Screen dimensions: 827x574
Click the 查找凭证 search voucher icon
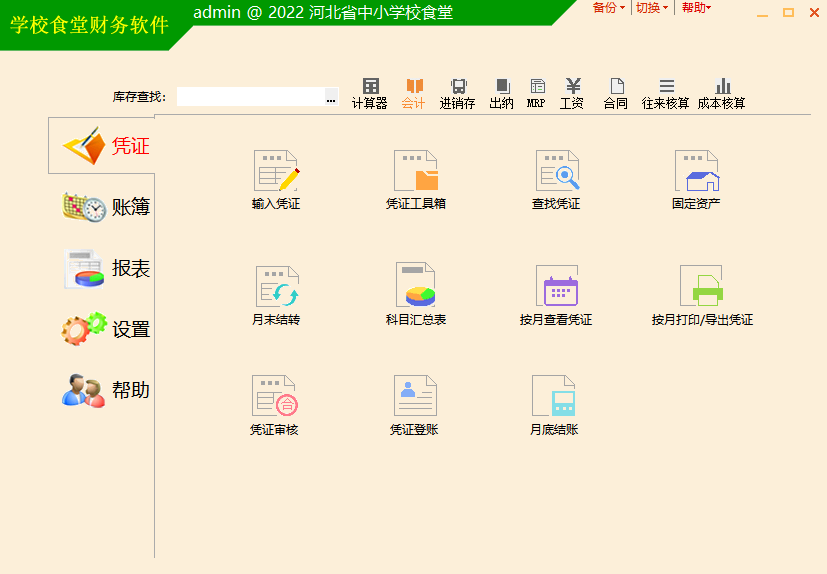click(556, 172)
